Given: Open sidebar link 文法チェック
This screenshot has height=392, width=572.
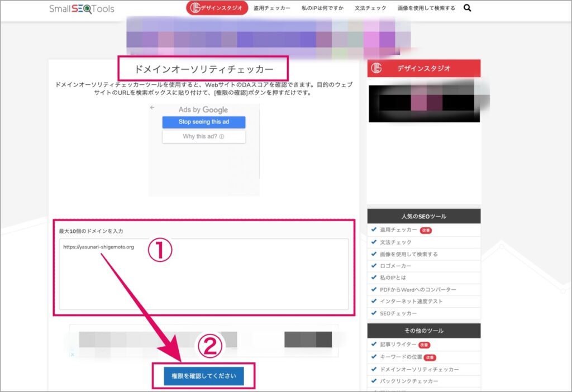Looking at the screenshot, I should [x=396, y=242].
